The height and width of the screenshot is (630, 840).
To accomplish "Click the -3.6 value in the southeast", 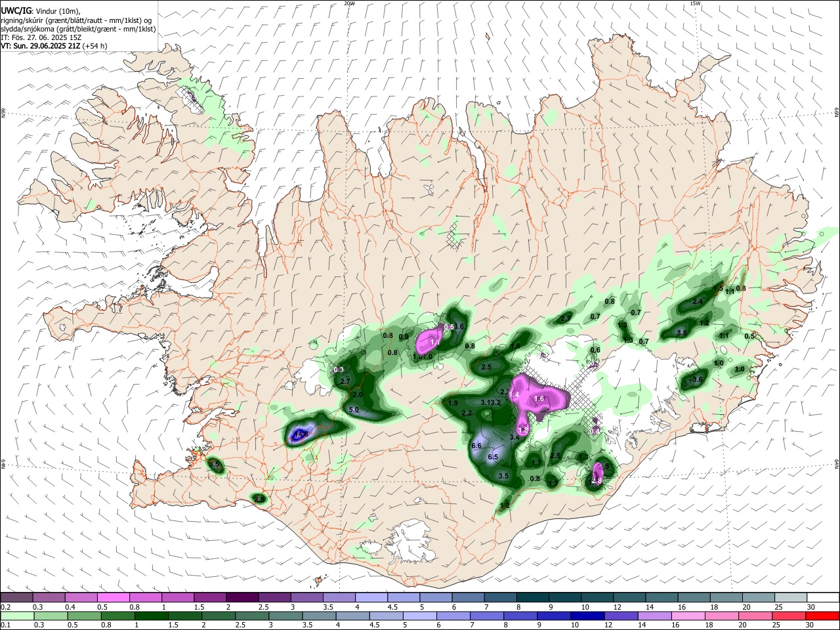I will pyautogui.click(x=696, y=379).
